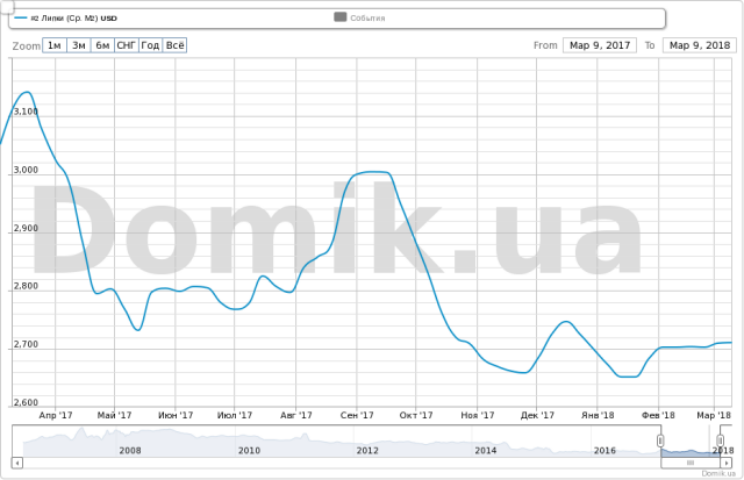Click the 2,700 y-axis value
Viewport: 744px width, 480px height.
[x=26, y=344]
